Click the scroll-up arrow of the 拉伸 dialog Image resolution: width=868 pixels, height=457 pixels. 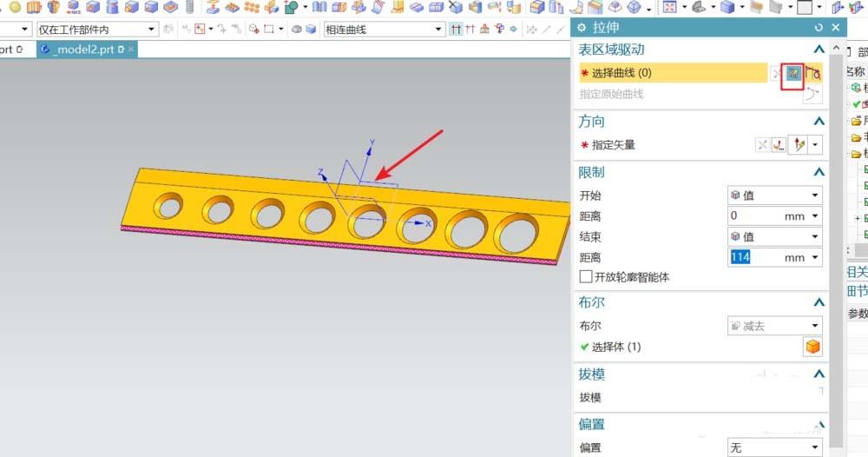pyautogui.click(x=836, y=48)
